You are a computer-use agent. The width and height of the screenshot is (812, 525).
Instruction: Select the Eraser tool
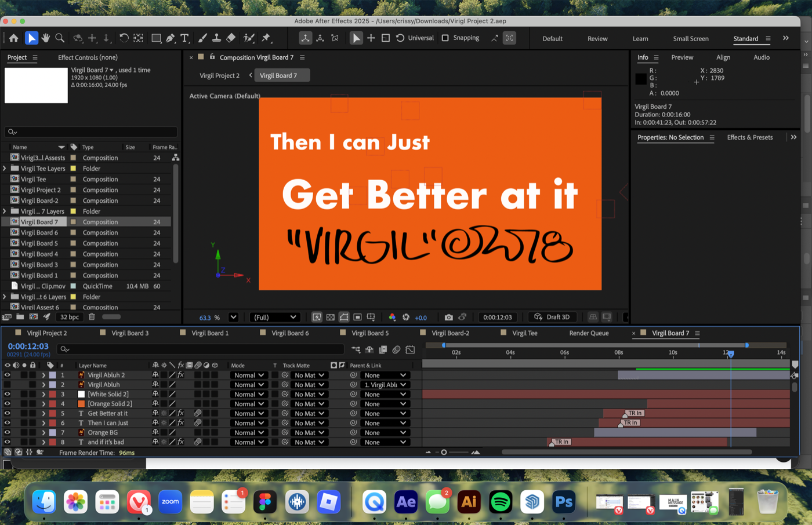coord(231,38)
